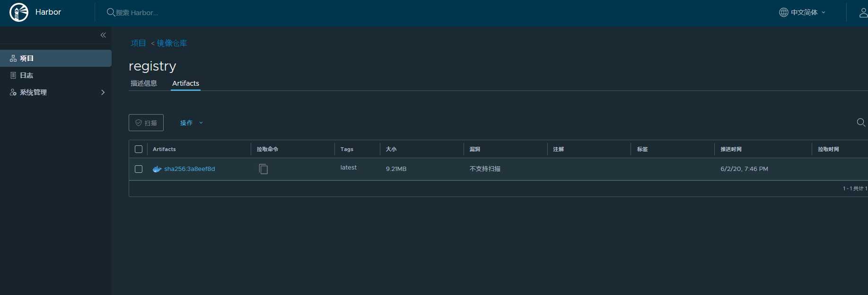Open the user profile icon
Screen dimensions: 868x295
863,12
